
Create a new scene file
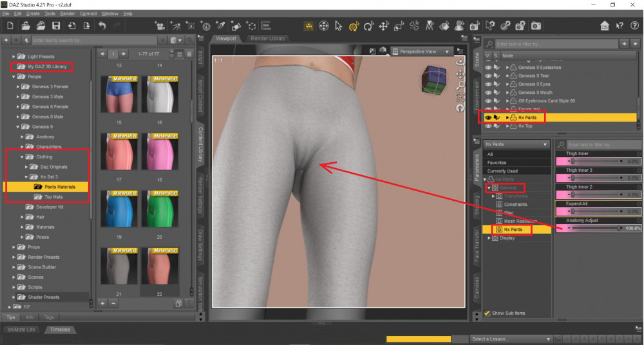tap(10, 26)
